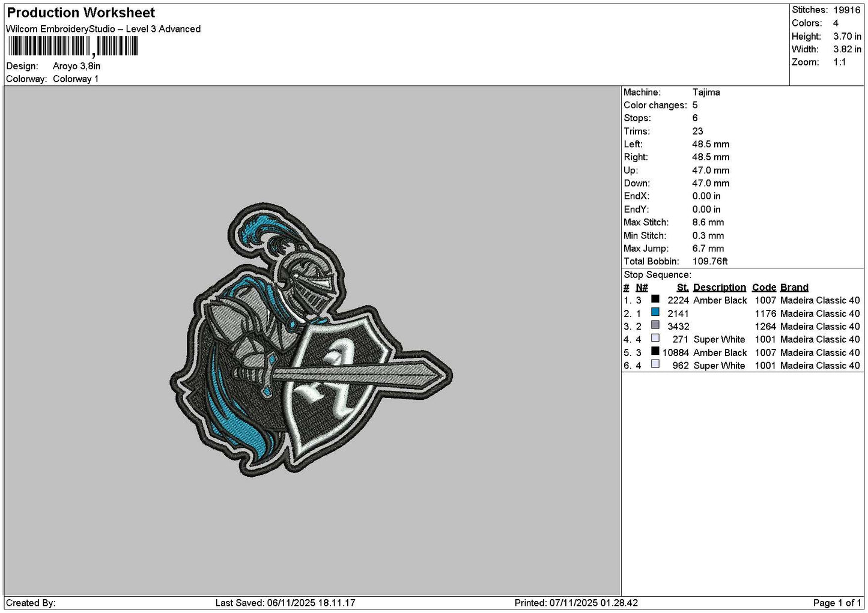Click thread code '1264' in row 3
This screenshot has height=613, width=868.
click(x=766, y=327)
